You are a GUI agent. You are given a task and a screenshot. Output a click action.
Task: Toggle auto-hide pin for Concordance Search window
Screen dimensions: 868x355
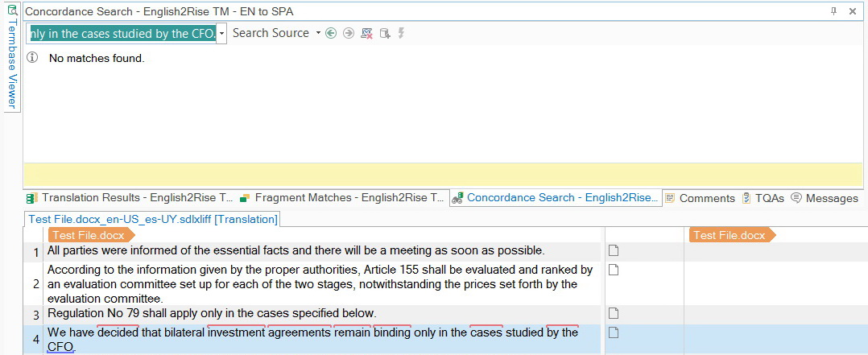tap(833, 11)
